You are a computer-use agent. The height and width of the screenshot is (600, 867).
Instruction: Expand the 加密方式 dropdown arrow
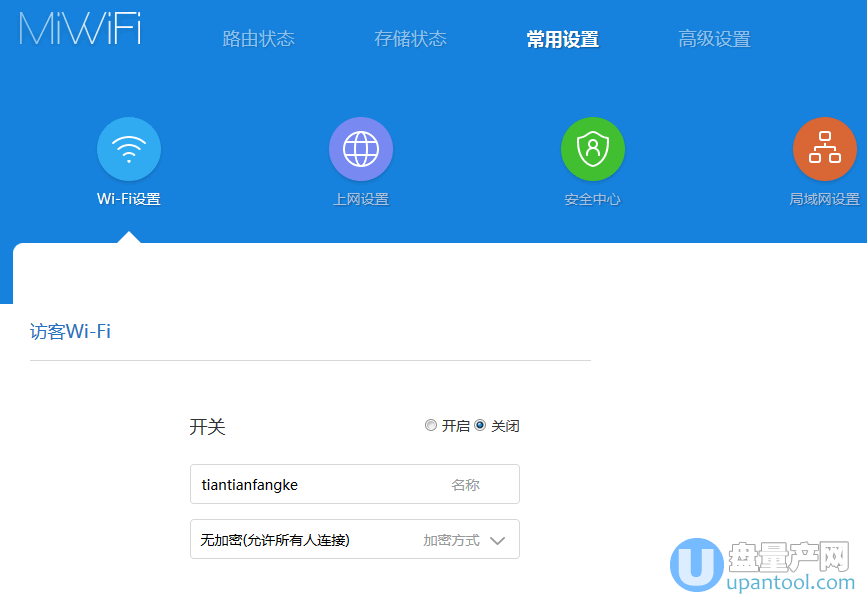point(496,539)
